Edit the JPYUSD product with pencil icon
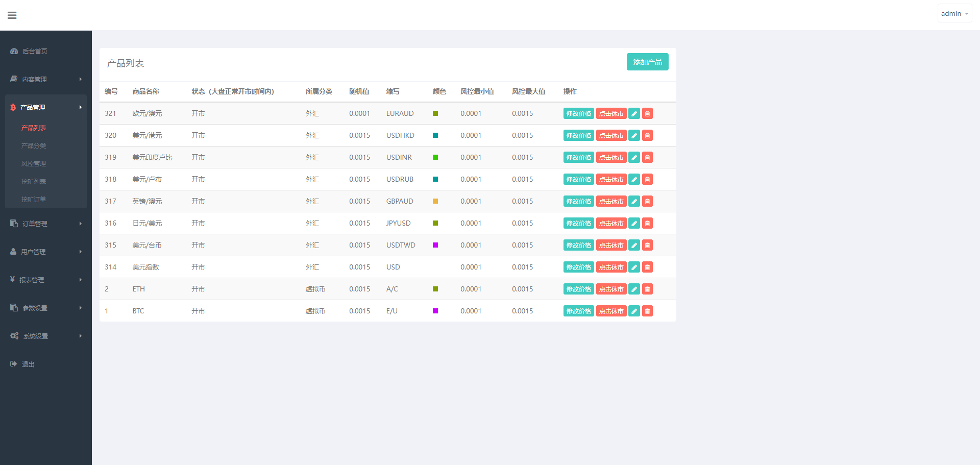The height and width of the screenshot is (465, 980). (x=634, y=223)
